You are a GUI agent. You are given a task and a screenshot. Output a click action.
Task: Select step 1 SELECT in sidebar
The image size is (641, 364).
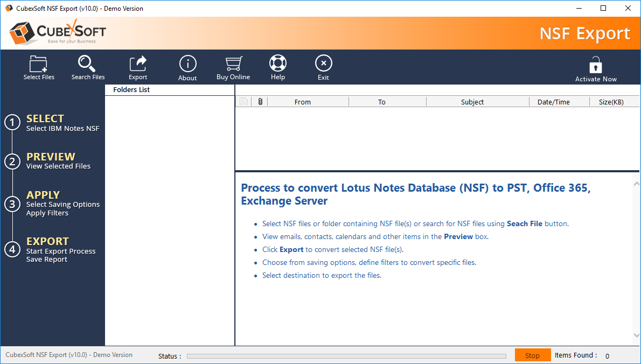click(45, 123)
